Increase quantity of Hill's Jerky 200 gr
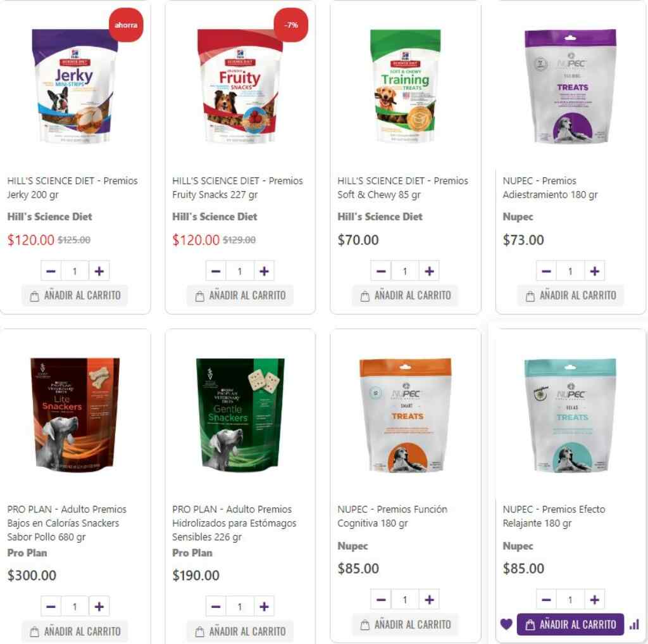The width and height of the screenshot is (648, 644). [99, 271]
